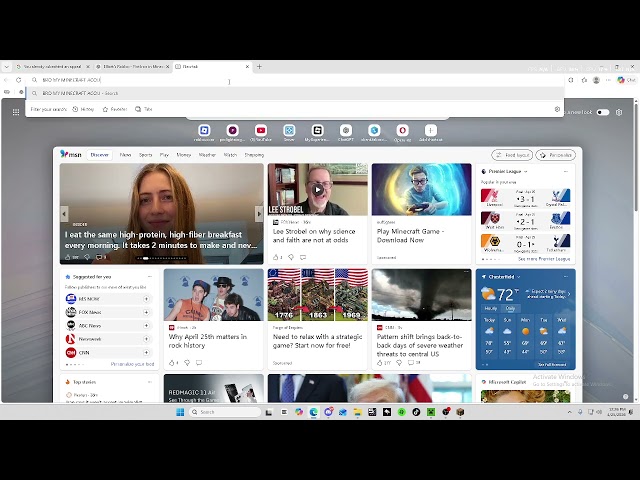This screenshot has height=480, width=640.
Task: Click the Windows taskbar Search box
Action: click(225, 412)
